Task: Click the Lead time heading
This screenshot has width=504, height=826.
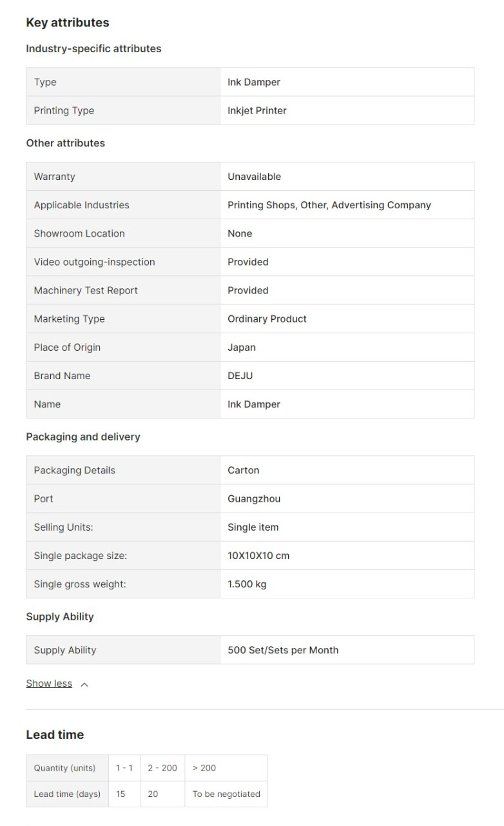Action: [55, 734]
